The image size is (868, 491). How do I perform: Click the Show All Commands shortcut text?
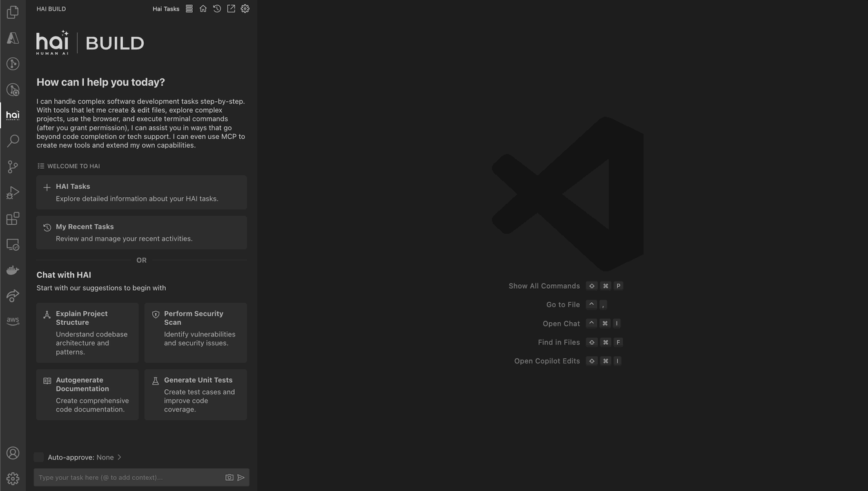click(544, 286)
